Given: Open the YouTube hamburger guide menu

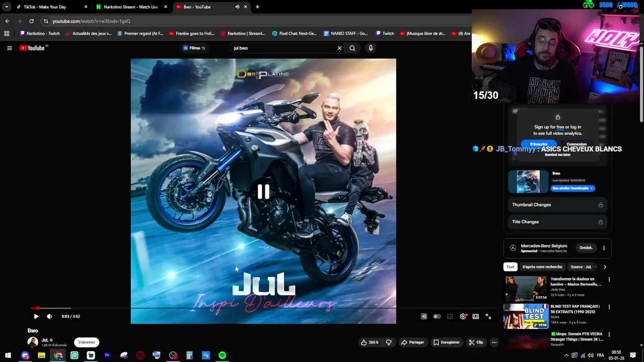Looking at the screenshot, I should (x=9, y=48).
